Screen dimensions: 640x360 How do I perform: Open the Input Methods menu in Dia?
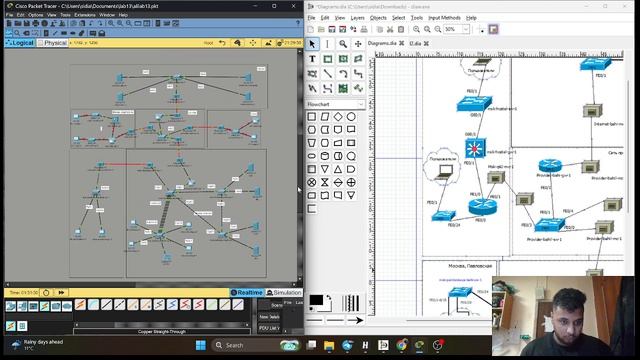pos(444,18)
